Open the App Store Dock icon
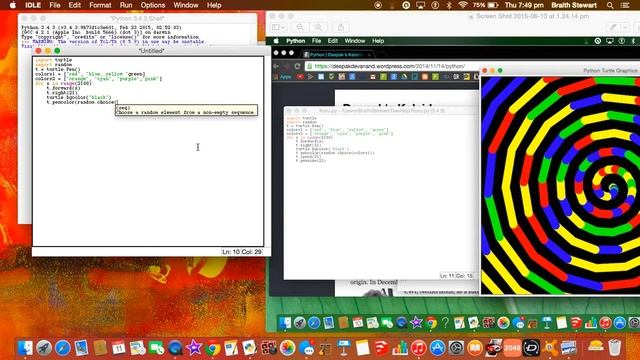The height and width of the screenshot is (360, 640). pos(437,348)
